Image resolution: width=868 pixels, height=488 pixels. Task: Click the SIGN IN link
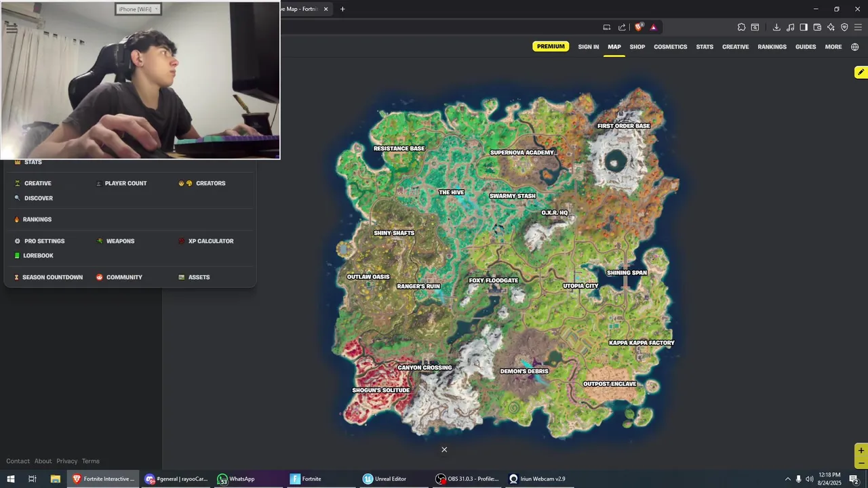[x=589, y=47]
